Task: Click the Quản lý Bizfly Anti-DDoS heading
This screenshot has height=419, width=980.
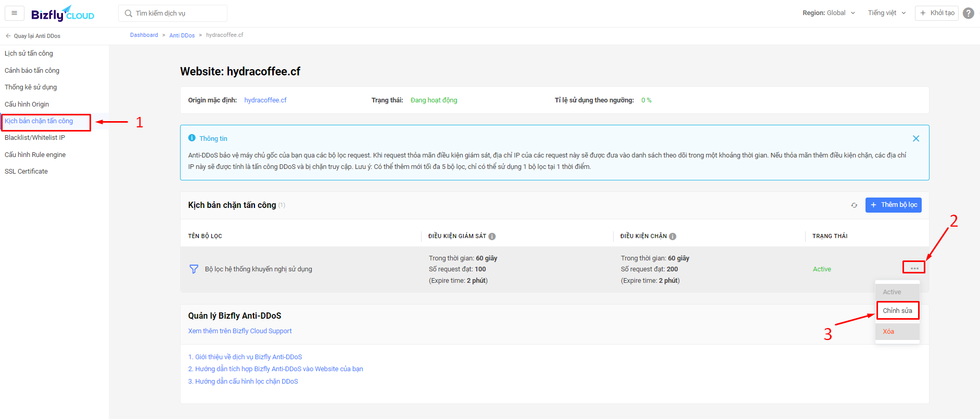Action: [235, 316]
